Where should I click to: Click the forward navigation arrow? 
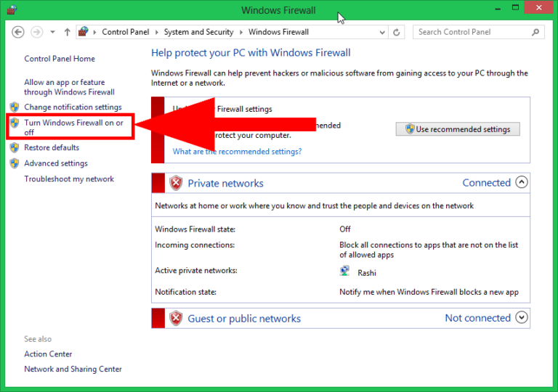36,32
